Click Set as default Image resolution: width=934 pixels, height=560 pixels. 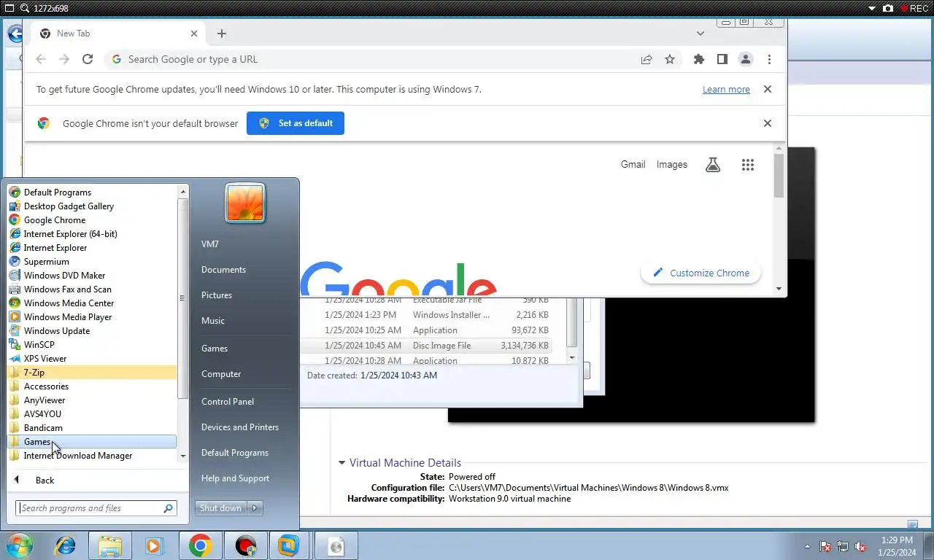click(x=296, y=123)
